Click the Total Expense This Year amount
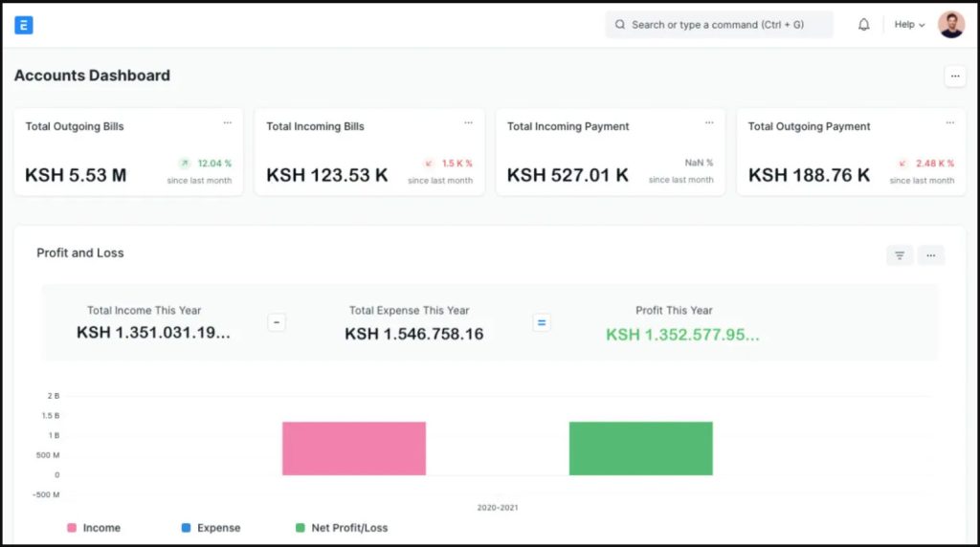Image resolution: width=980 pixels, height=547 pixels. pyautogui.click(x=413, y=334)
